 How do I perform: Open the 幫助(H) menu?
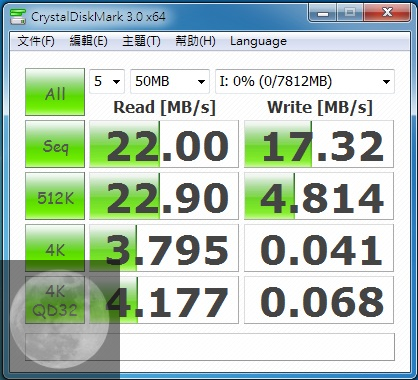coord(195,41)
